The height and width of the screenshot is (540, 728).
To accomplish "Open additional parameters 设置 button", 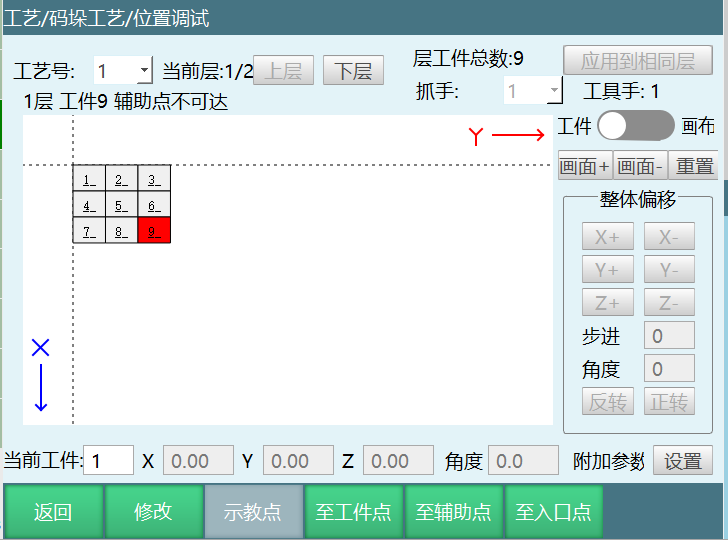I will click(x=683, y=460).
